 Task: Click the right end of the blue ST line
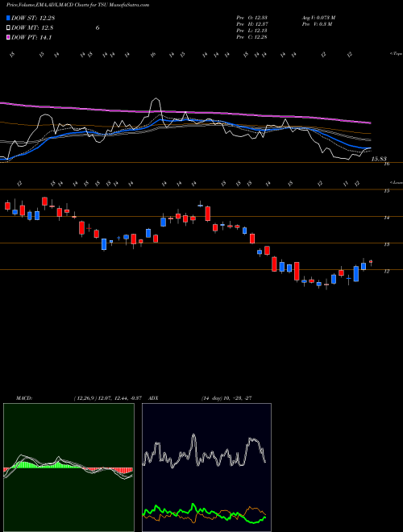(x=370, y=148)
